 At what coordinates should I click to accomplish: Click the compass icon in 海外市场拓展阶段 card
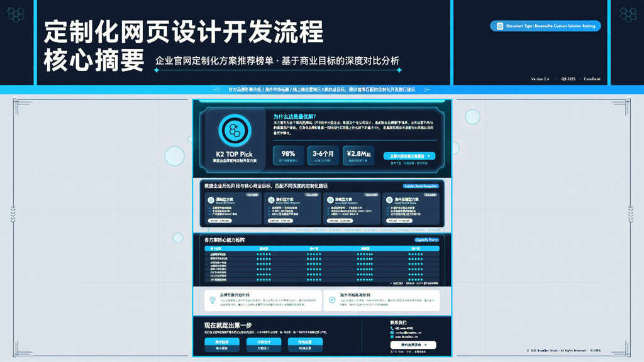coord(332,300)
